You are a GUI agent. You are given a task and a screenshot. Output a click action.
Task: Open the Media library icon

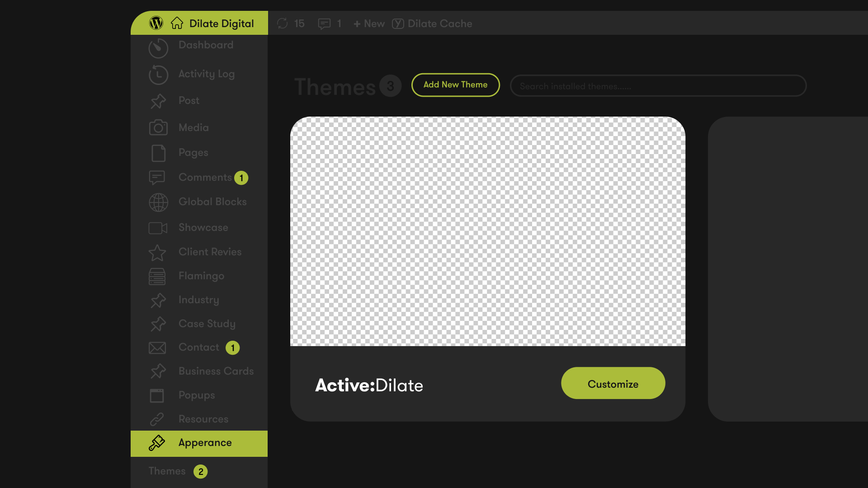click(158, 127)
